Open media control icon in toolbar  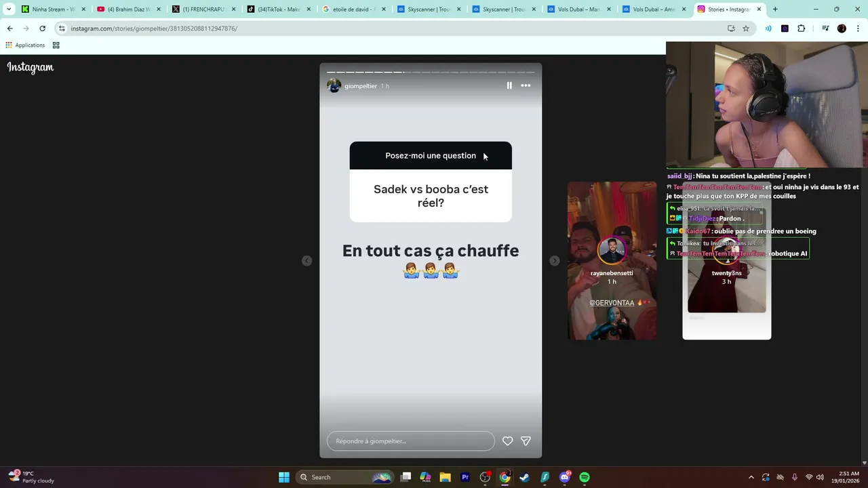(825, 28)
